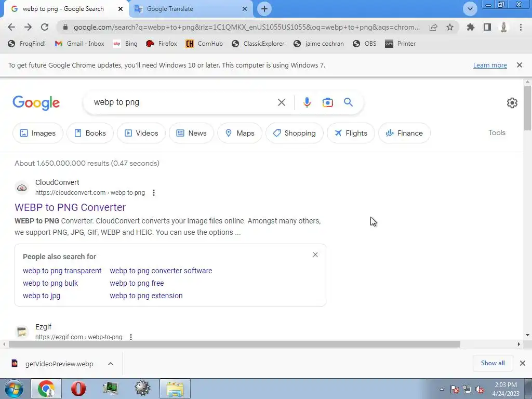The width and height of the screenshot is (532, 399).
Task: Open Chrome's three-dot menu
Action: click(521, 27)
